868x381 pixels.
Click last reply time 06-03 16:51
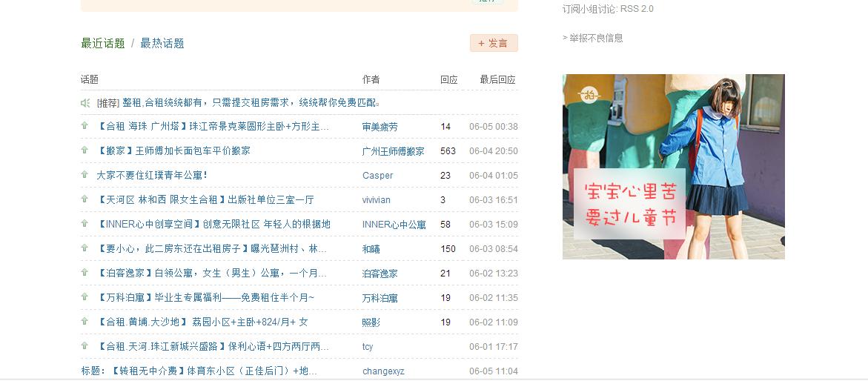click(x=493, y=200)
